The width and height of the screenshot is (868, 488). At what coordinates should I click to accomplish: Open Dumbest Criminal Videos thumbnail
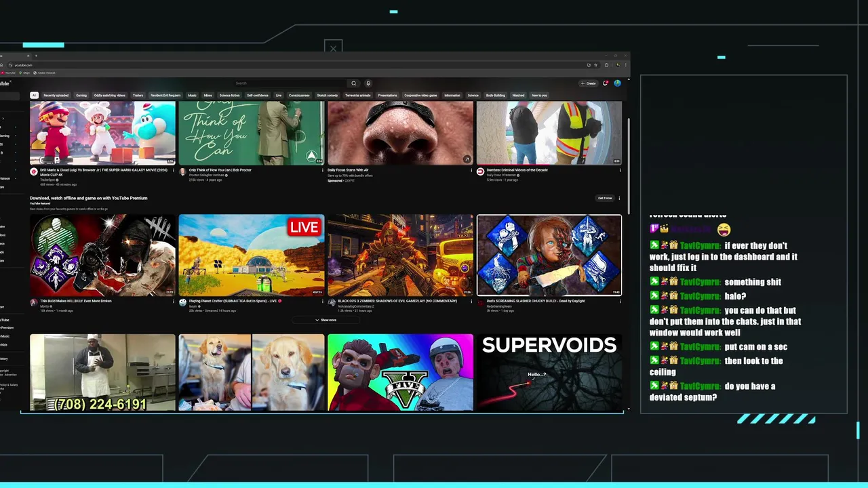(x=549, y=133)
